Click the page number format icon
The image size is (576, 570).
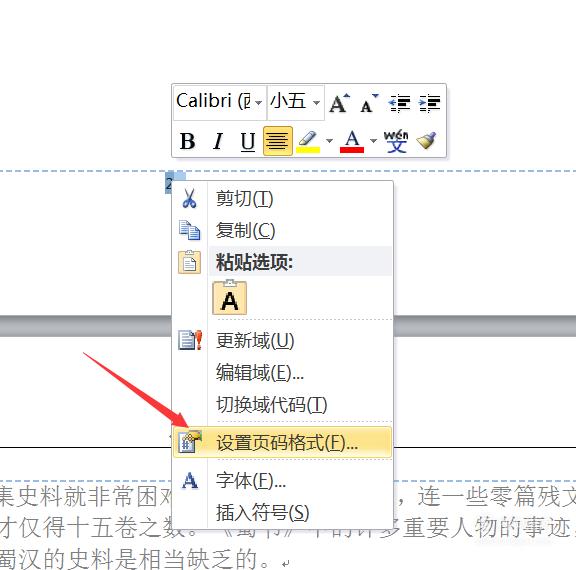pos(190,441)
